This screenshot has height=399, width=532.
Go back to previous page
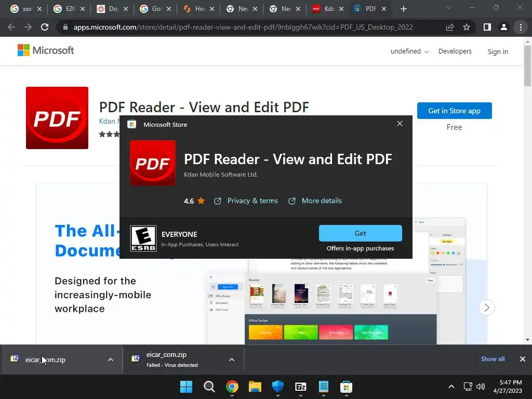coord(11,27)
